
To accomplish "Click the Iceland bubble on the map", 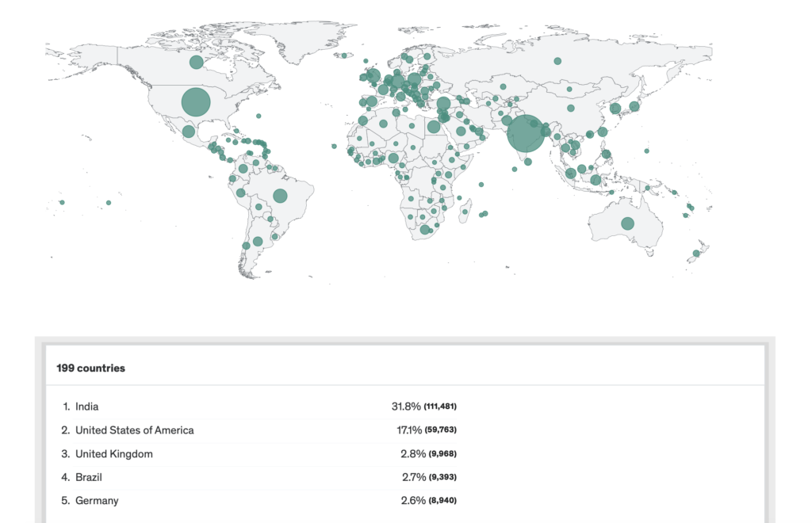I will click(345, 55).
